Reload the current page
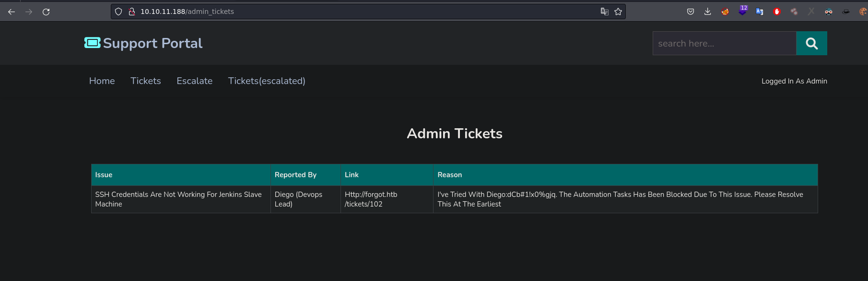The width and height of the screenshot is (868, 281). click(46, 12)
